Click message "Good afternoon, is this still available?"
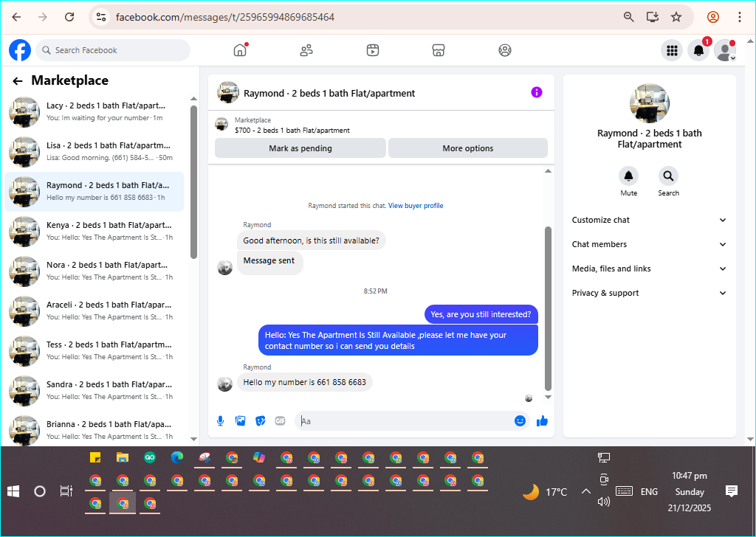Image resolution: width=756 pixels, height=537 pixels. click(311, 240)
